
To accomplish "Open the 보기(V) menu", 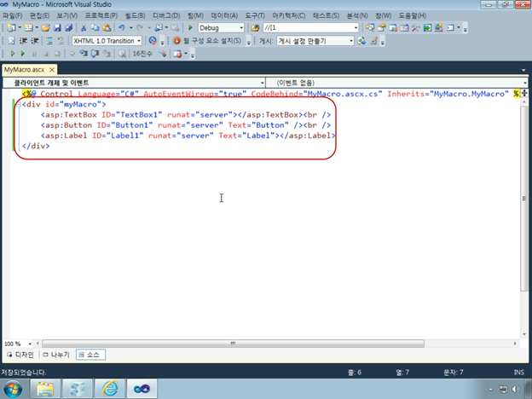I will tap(66, 15).
